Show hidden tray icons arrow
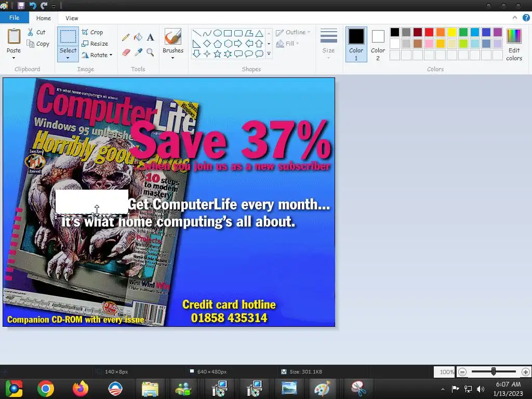Screen dimensions: 532x399 (443, 389)
